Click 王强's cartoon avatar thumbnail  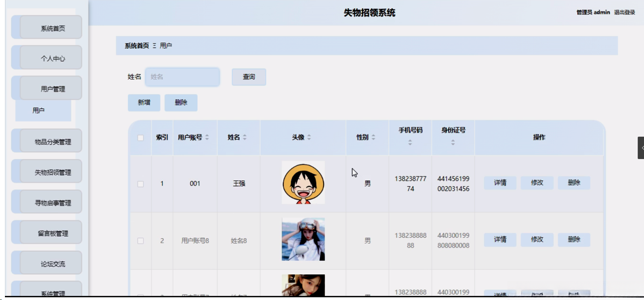coord(303,183)
